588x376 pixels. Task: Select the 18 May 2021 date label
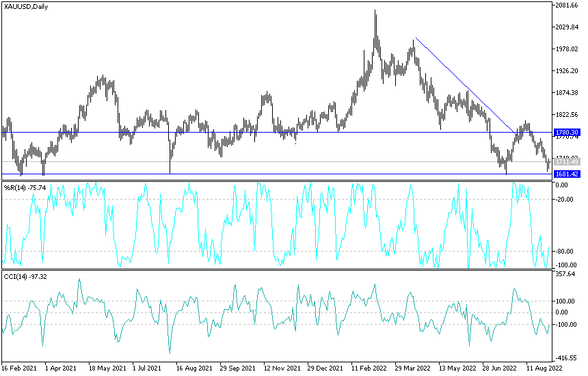pyautogui.click(x=107, y=368)
